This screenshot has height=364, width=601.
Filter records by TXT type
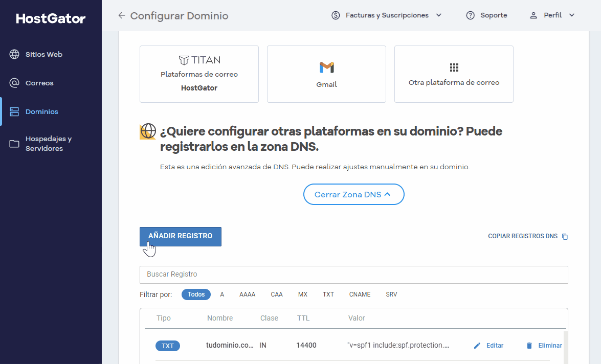328,294
